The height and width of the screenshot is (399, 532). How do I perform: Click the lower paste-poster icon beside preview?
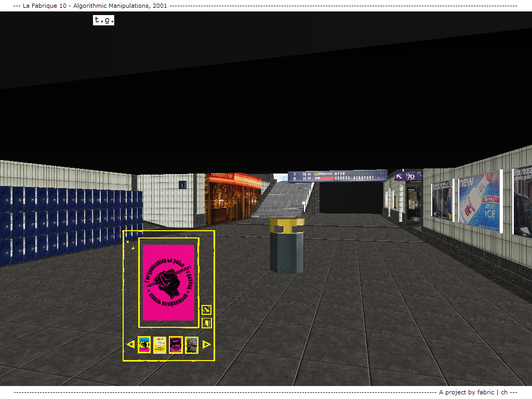coord(207,323)
